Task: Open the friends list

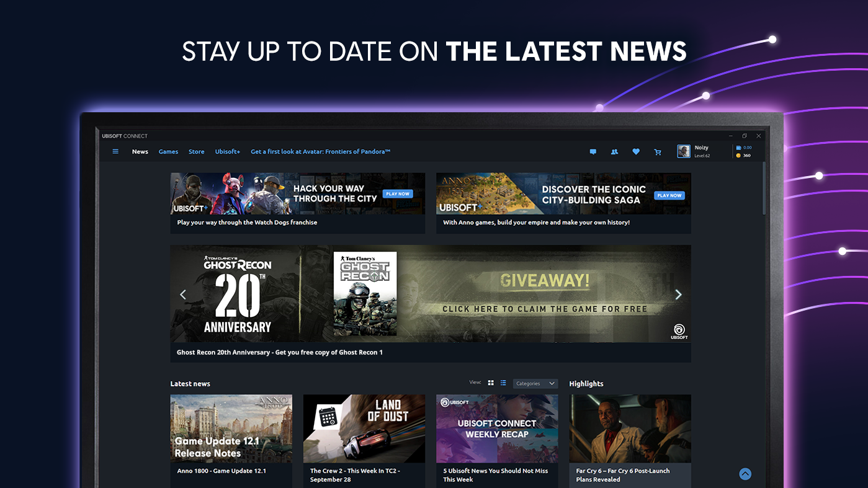Action: click(x=614, y=151)
